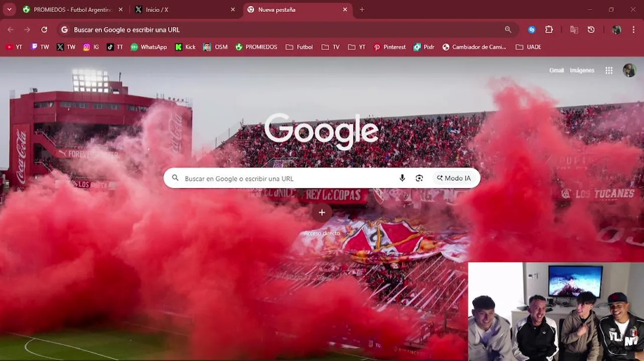The width and height of the screenshot is (644, 361).
Task: Click the Google logo
Action: [321, 131]
